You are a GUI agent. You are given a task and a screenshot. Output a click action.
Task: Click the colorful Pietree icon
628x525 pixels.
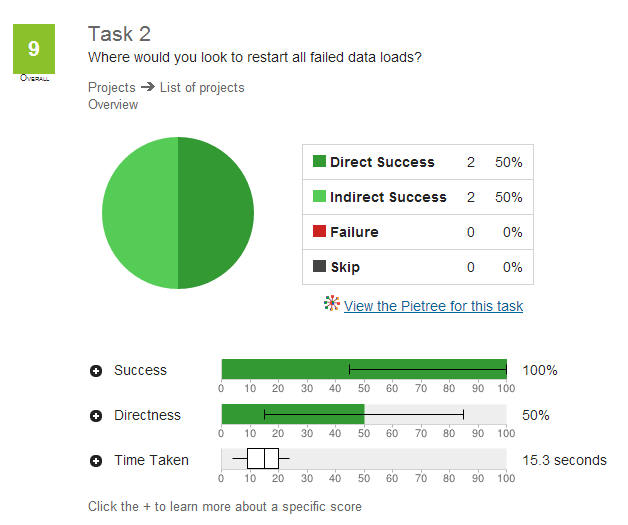tap(332, 303)
